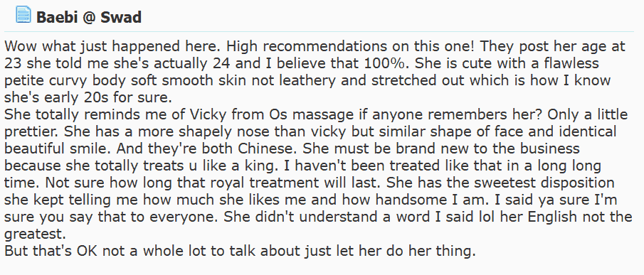Click the word 'greatest.' on its own line

click(x=36, y=234)
